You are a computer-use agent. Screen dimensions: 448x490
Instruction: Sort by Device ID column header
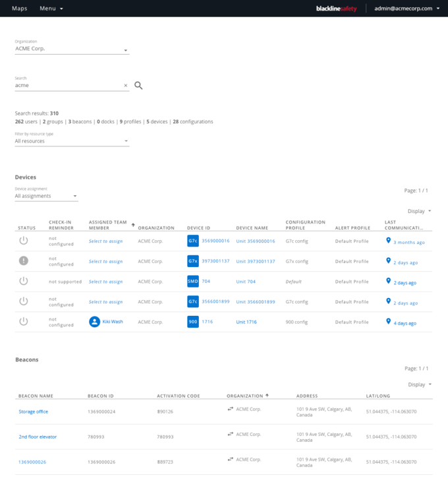(198, 228)
